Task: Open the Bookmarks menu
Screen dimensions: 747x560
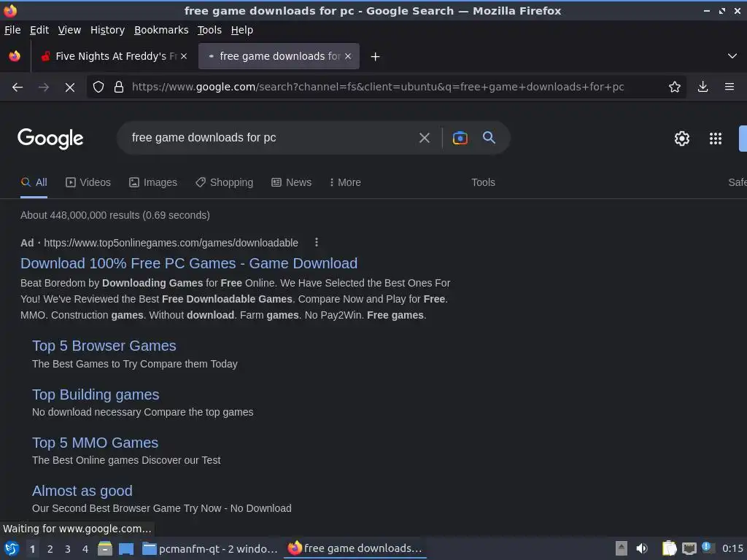Action: 161,30
